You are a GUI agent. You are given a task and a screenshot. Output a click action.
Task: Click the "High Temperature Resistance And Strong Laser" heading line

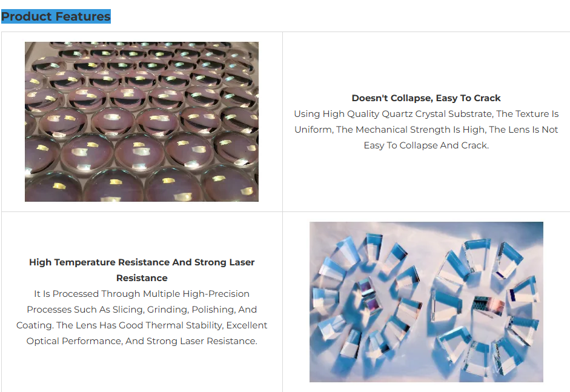click(x=142, y=262)
